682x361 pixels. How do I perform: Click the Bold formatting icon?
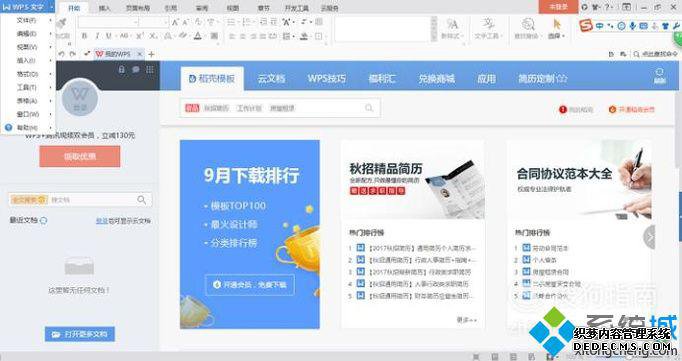[x=84, y=36]
